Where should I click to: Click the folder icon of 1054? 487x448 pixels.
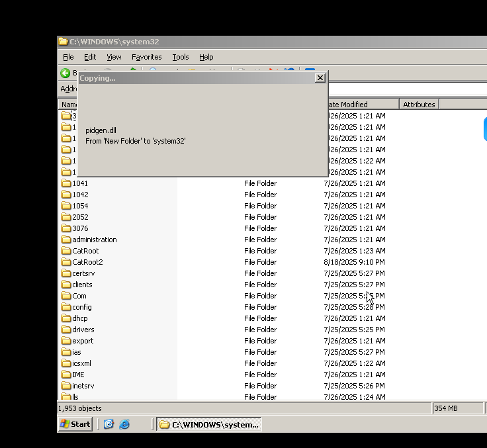[x=66, y=205]
